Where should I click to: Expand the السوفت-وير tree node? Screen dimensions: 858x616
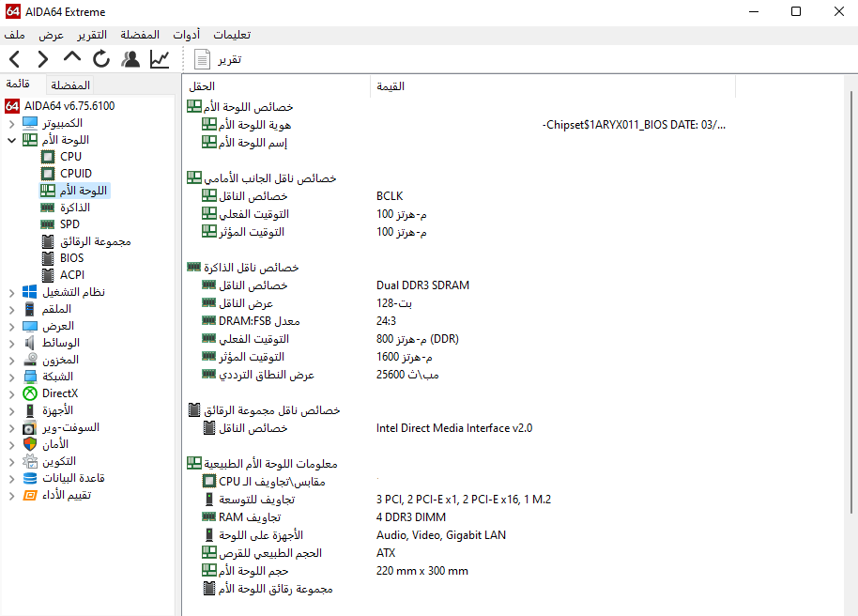pyautogui.click(x=11, y=428)
